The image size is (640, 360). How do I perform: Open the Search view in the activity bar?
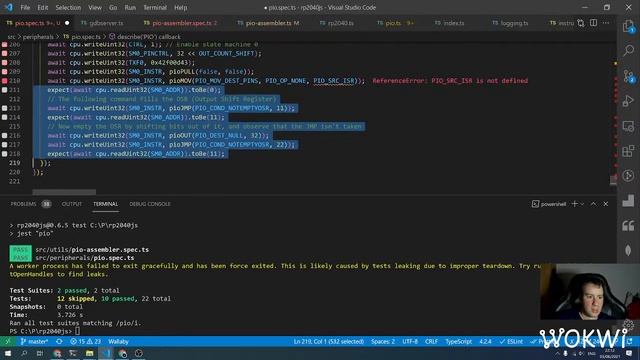click(628, 51)
